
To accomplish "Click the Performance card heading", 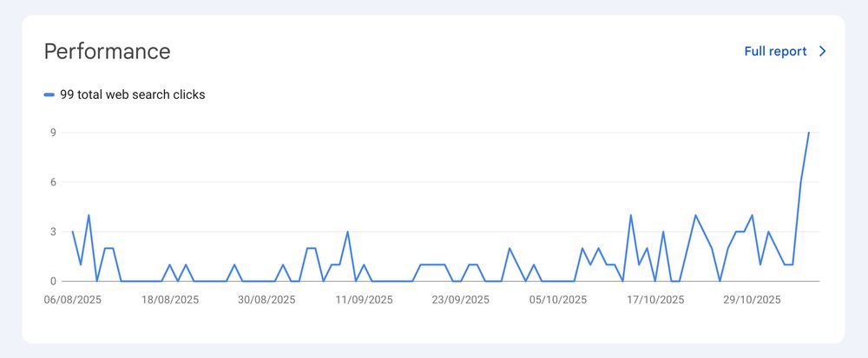I will click(x=107, y=51).
